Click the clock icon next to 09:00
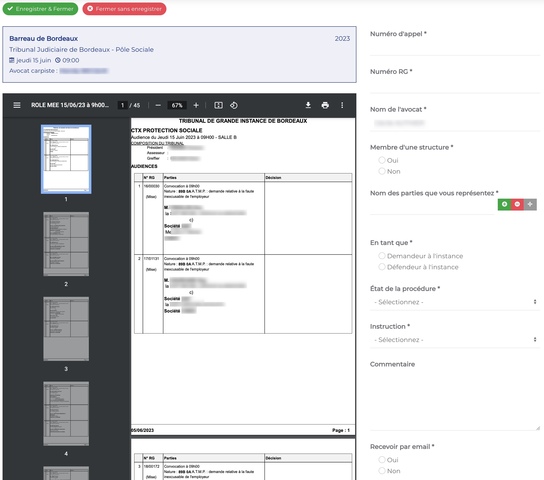The height and width of the screenshot is (480, 544). tap(58, 60)
